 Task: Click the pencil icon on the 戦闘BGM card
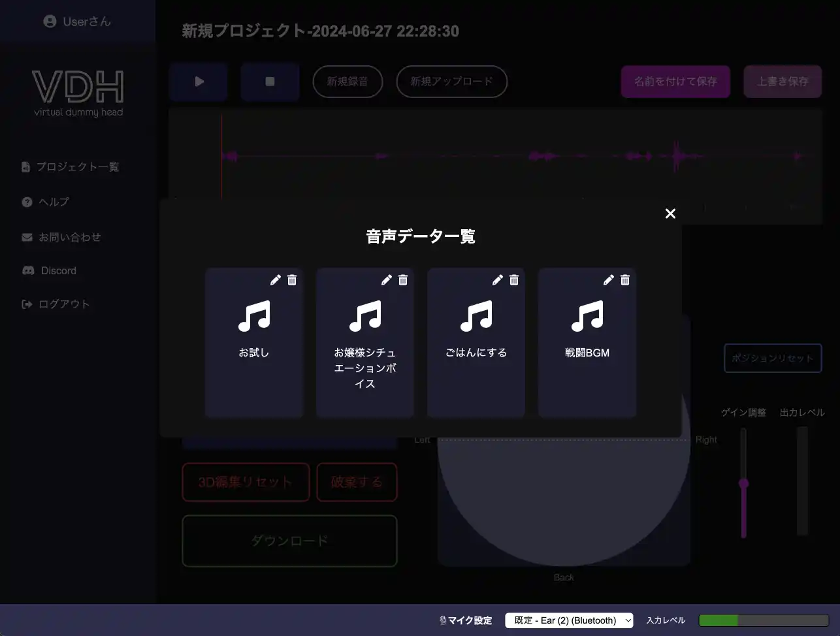tap(609, 279)
